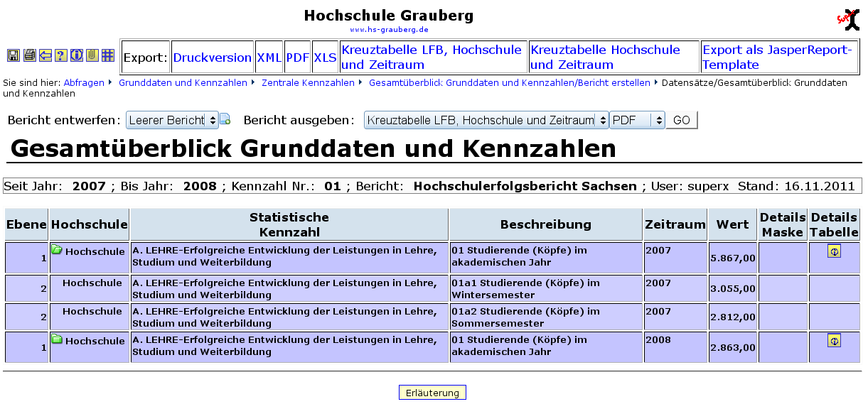This screenshot has width=868, height=404.
Task: Open Gesamtüberblick Bericht erstellen breadcrumb
Action: click(x=509, y=83)
